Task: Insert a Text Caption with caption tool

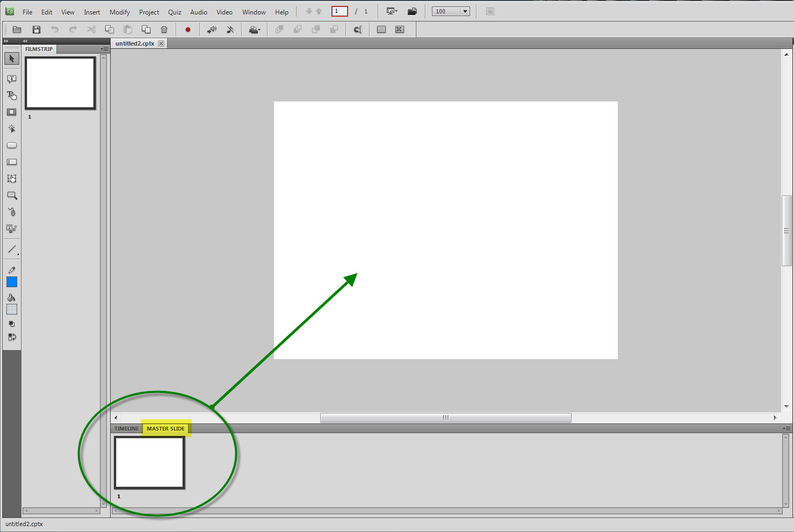Action: pyautogui.click(x=12, y=78)
